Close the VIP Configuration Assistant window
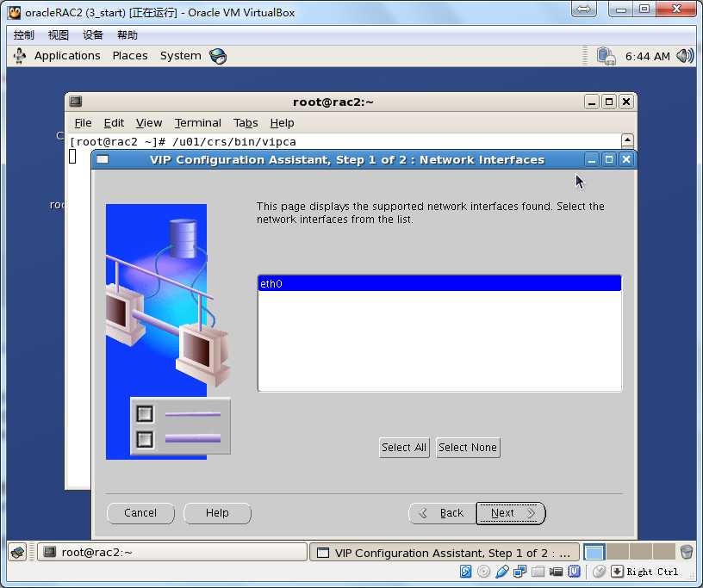 click(x=626, y=159)
